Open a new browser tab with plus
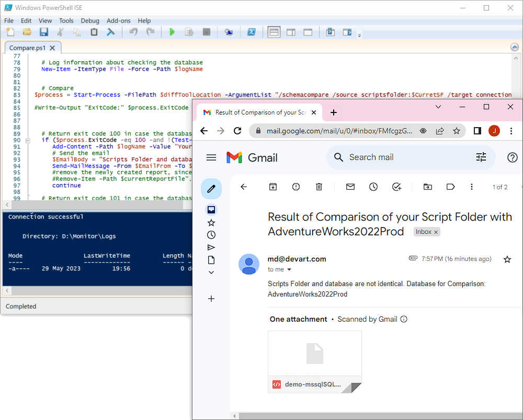Screen dimensions: 523x420 click(x=334, y=112)
